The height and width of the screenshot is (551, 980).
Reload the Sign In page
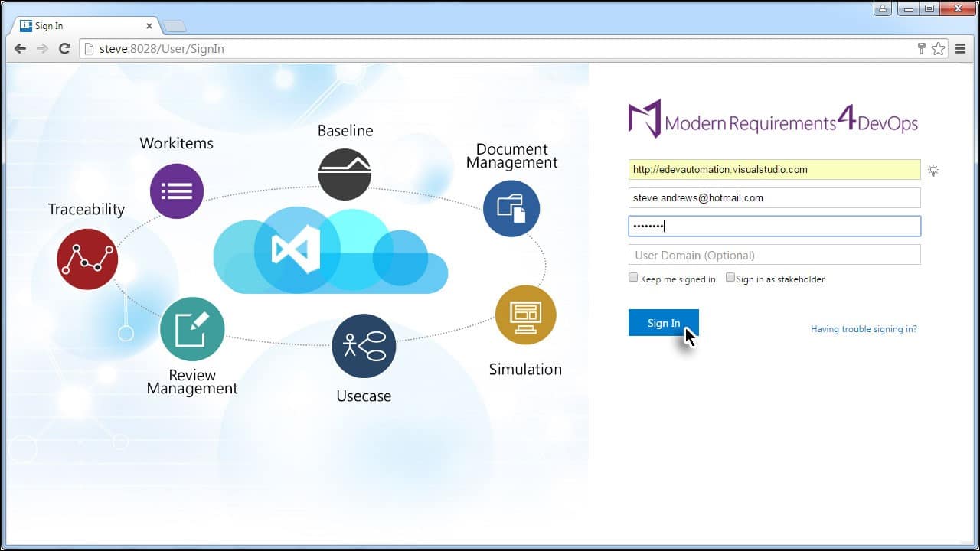click(x=64, y=49)
